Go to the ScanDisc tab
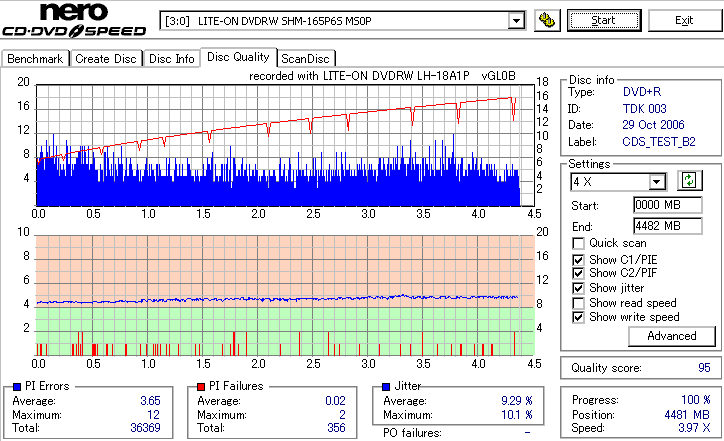 305,59
